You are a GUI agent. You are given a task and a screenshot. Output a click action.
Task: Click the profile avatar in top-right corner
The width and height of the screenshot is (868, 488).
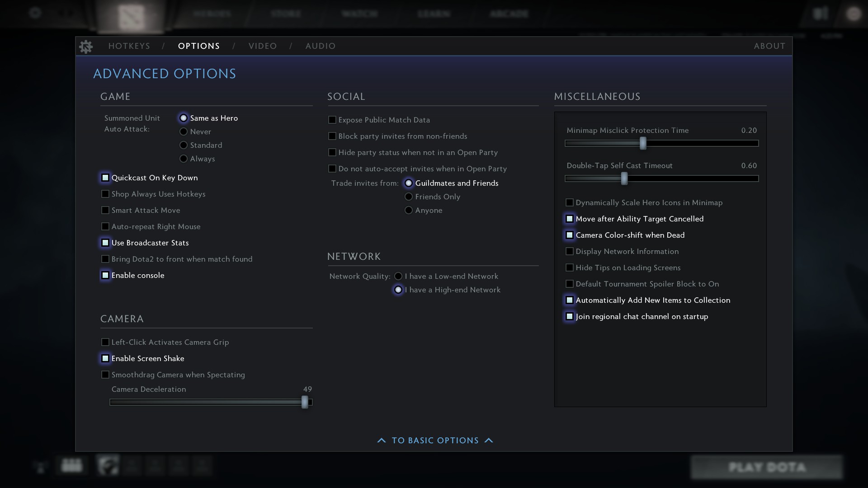pyautogui.click(x=853, y=14)
